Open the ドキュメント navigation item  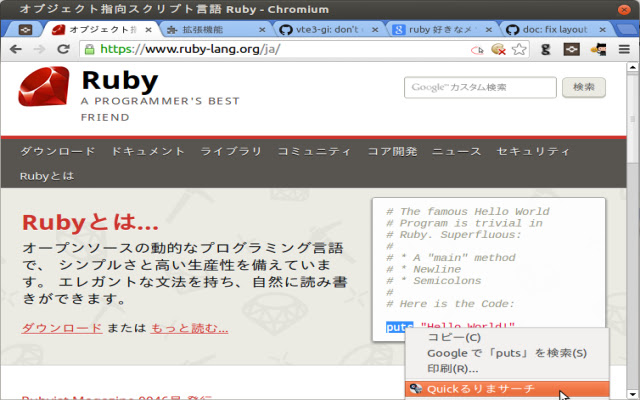148,151
